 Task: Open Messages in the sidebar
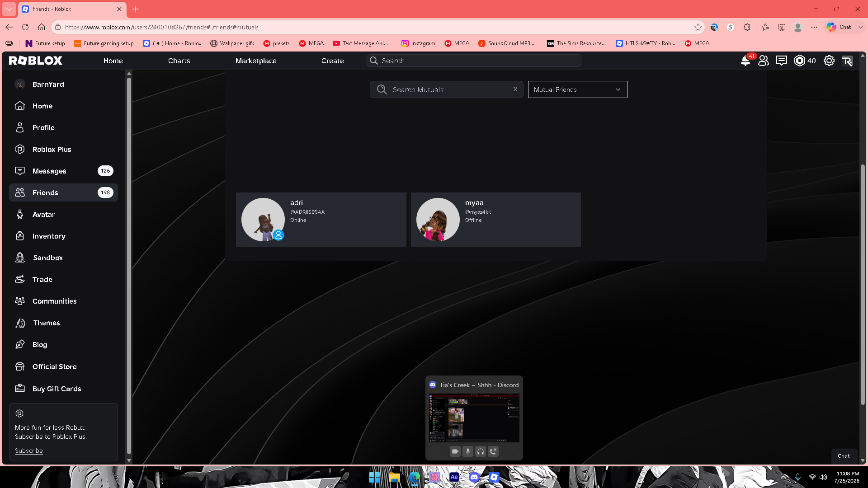pos(63,171)
